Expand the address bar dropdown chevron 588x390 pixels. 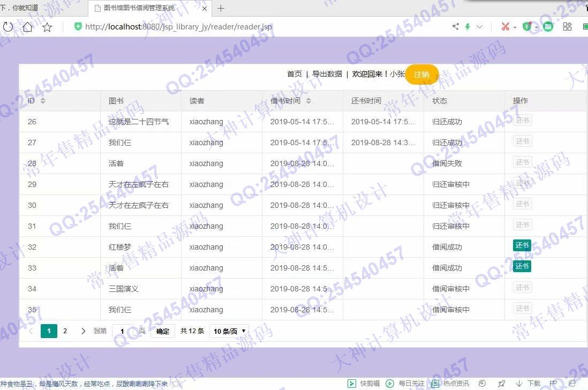479,27
